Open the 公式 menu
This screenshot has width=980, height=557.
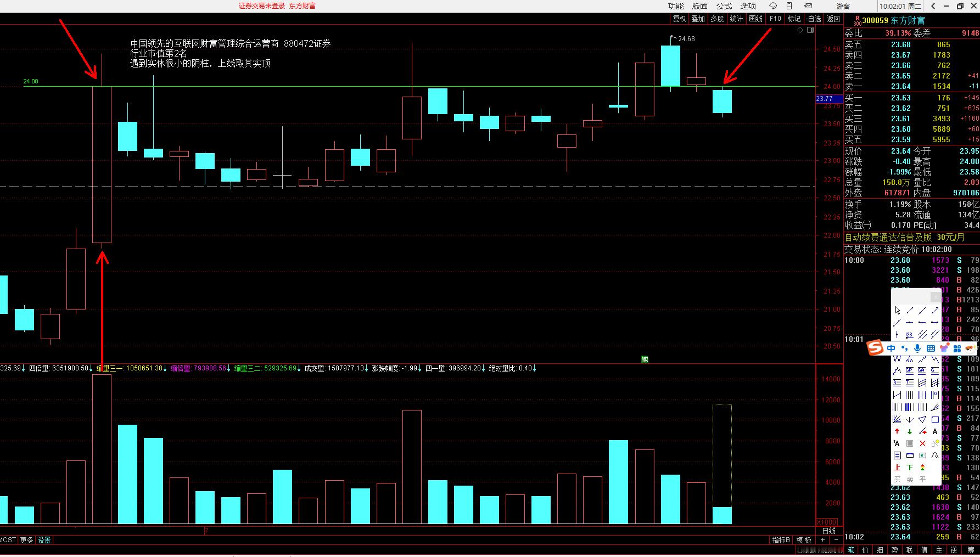pyautogui.click(x=724, y=6)
